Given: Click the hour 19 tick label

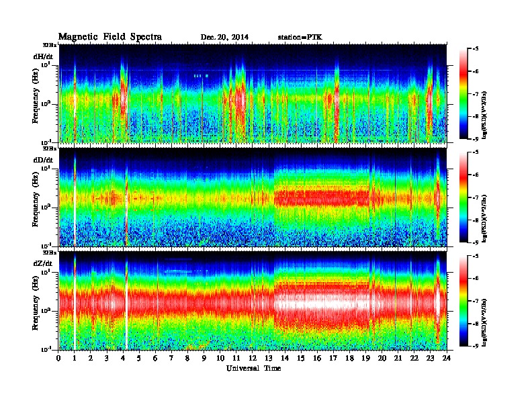Looking at the screenshot, I should pyautogui.click(x=365, y=359).
